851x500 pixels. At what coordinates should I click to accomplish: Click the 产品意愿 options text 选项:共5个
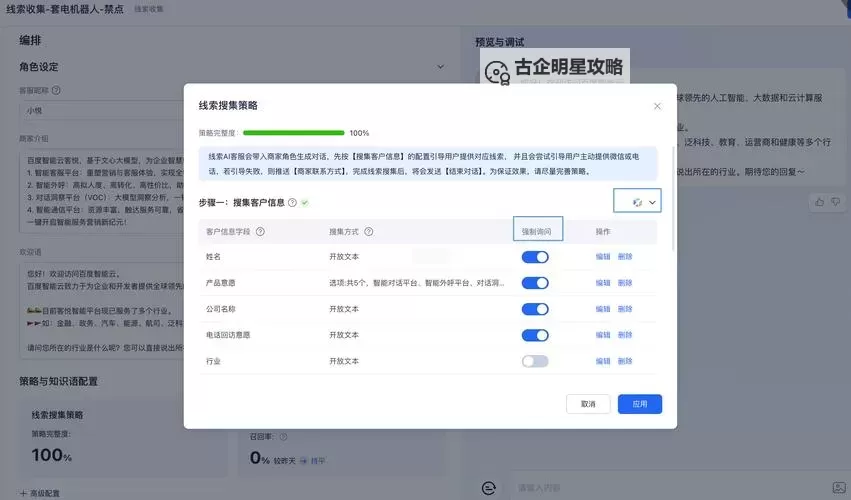(x=417, y=283)
